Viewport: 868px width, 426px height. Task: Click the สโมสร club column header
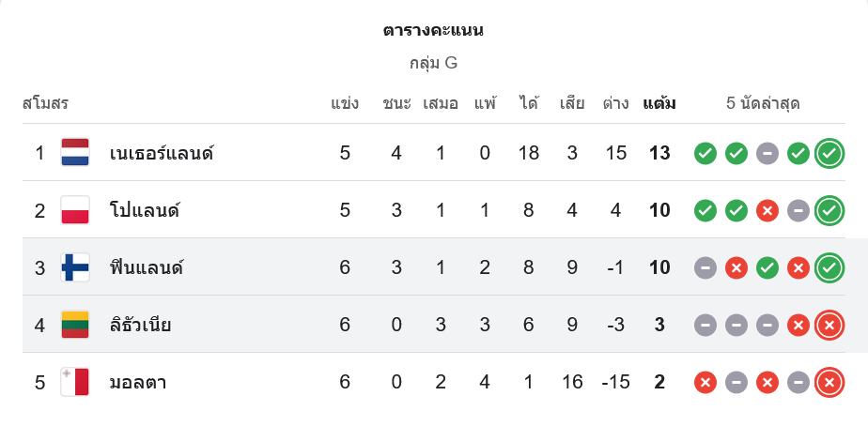[x=45, y=103]
